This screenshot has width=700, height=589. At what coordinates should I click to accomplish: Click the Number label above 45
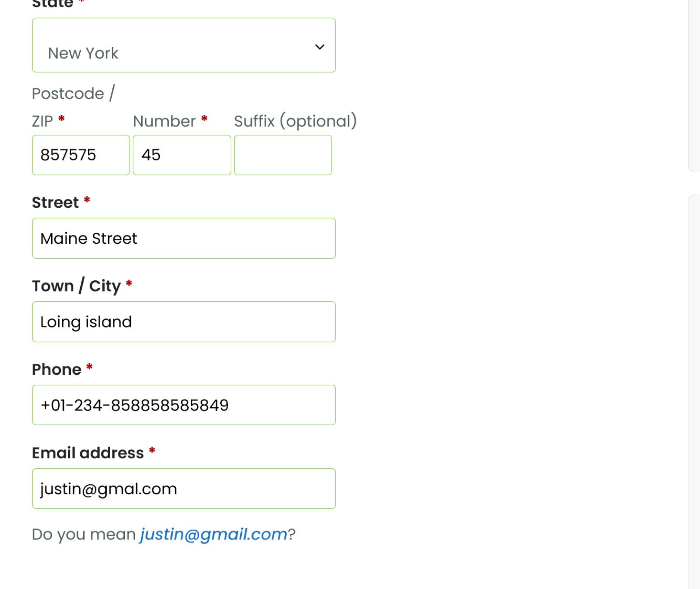[x=164, y=121]
